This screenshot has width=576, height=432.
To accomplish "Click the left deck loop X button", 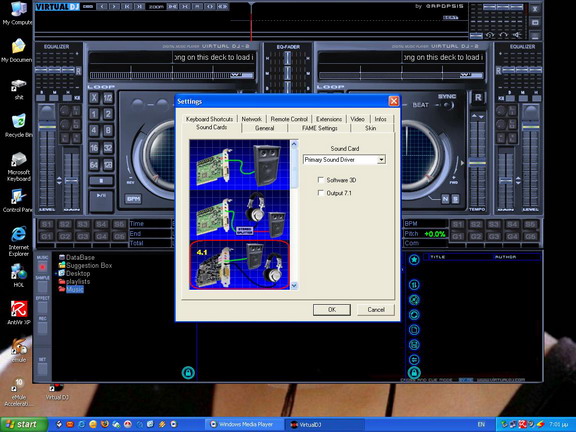I will point(94,98).
